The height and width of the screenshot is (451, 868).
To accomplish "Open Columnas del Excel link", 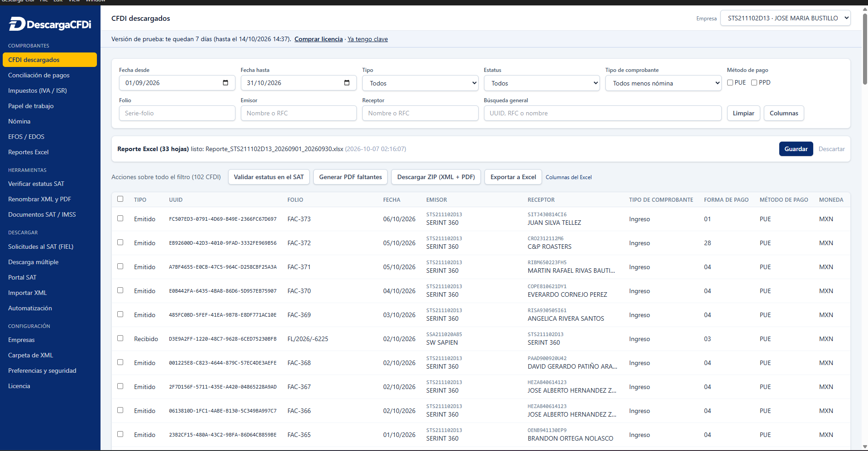I will coord(568,177).
